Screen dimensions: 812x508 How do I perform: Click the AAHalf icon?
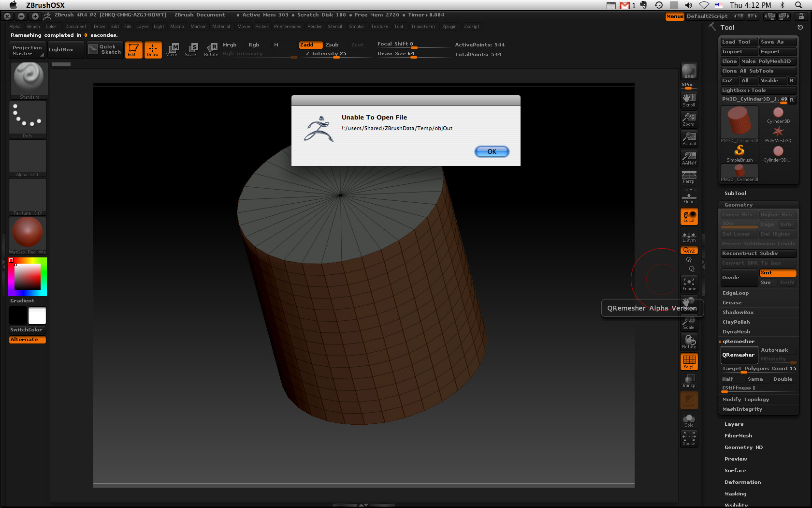(689, 158)
